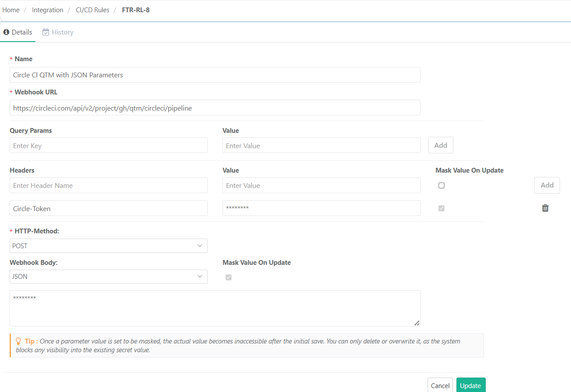Click Cancel to discard changes
Viewport: 571px width, 392px height.
(440, 385)
